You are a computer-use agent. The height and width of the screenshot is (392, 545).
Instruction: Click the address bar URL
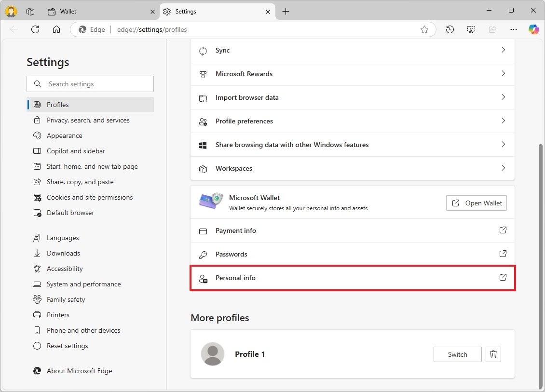point(152,29)
